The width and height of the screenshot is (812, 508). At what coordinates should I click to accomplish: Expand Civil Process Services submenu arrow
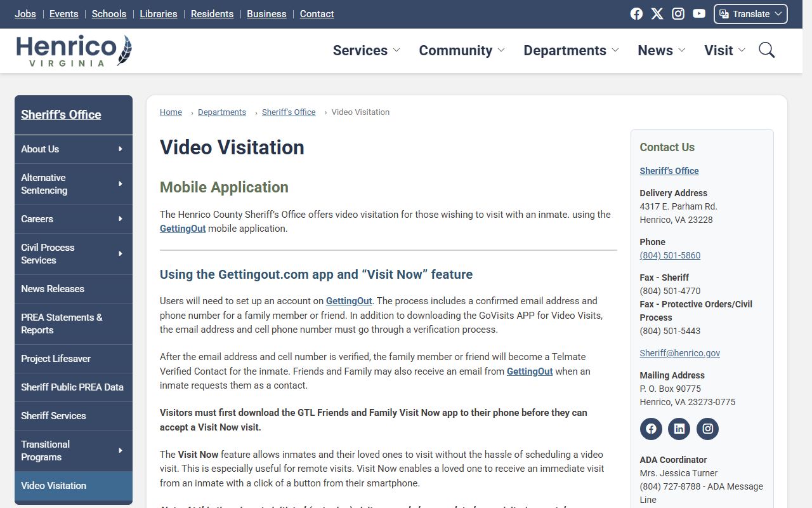point(121,254)
